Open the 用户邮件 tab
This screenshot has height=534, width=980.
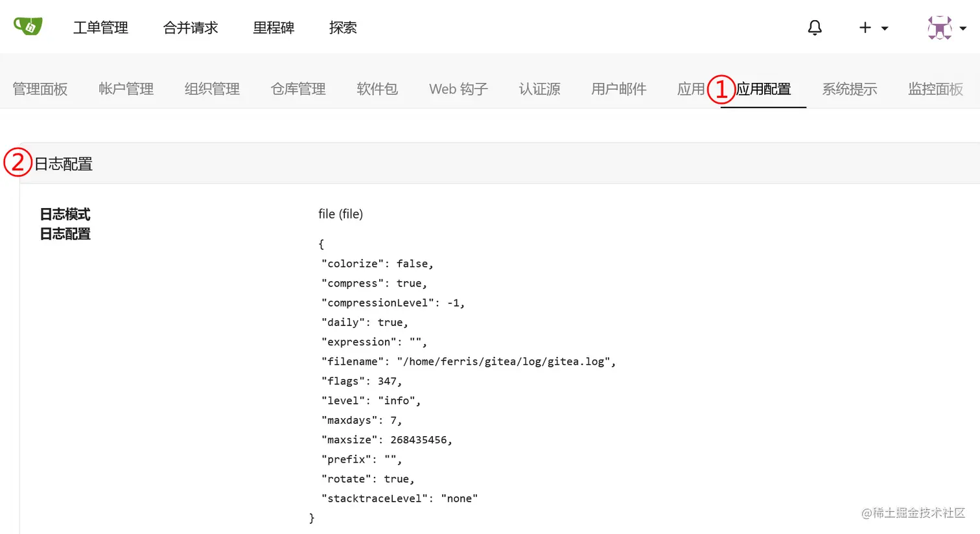(618, 89)
